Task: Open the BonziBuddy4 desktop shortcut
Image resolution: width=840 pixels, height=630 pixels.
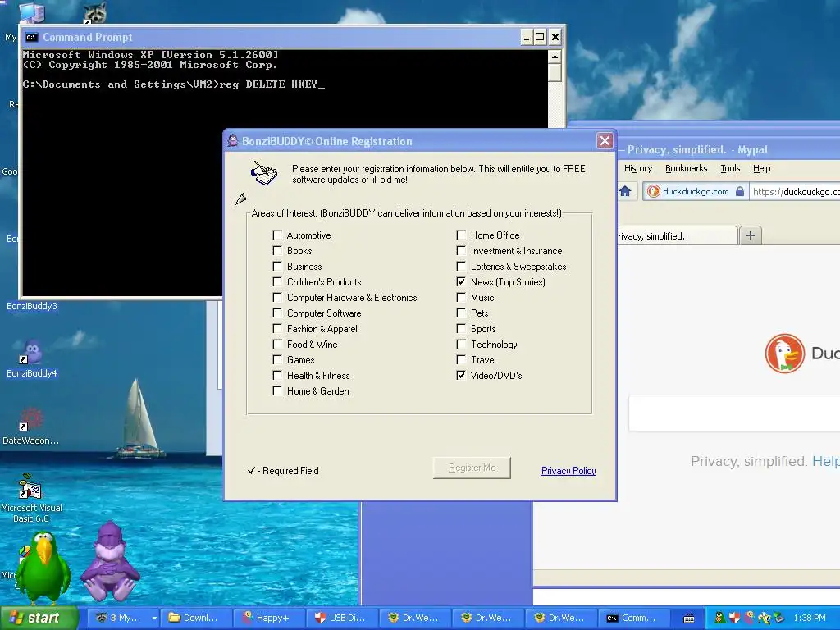Action: (32, 358)
